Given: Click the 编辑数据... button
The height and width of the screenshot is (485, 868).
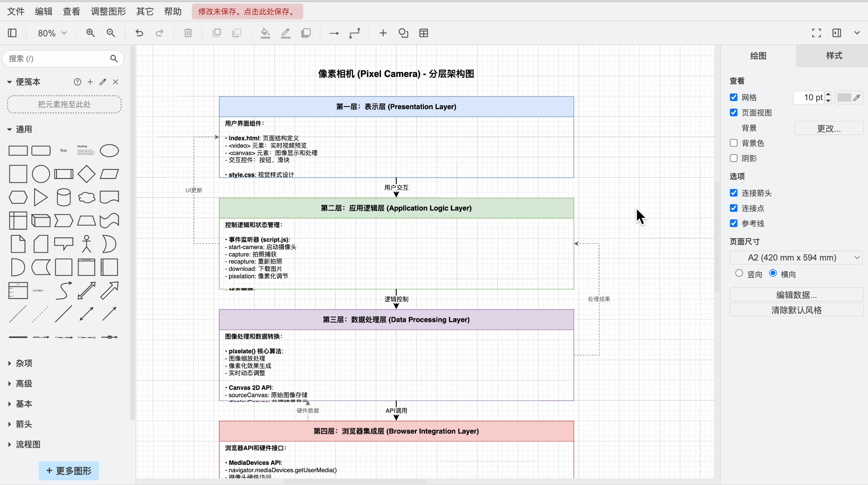Looking at the screenshot, I should [796, 295].
